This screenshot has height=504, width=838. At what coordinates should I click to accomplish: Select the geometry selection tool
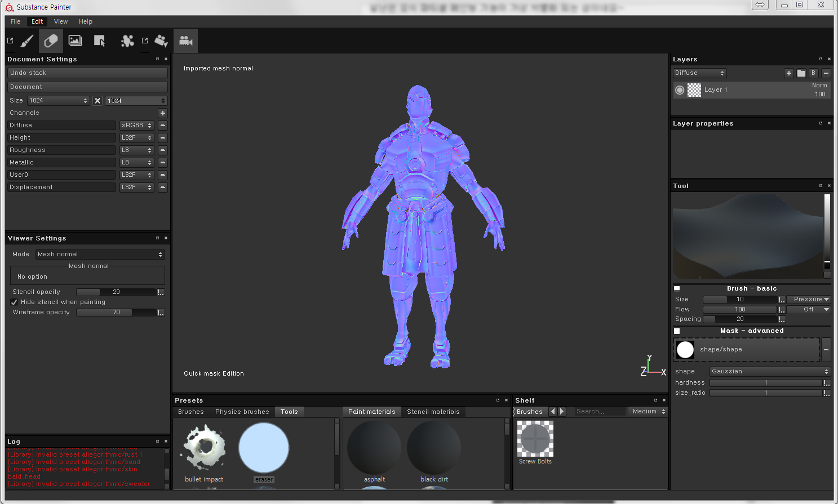click(x=100, y=41)
